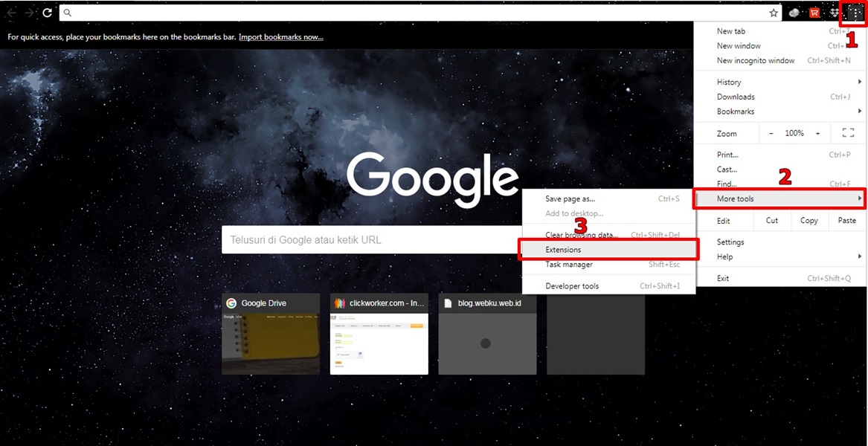This screenshot has height=446, width=868.
Task: Bookmark this page with the star icon
Action: (x=773, y=13)
